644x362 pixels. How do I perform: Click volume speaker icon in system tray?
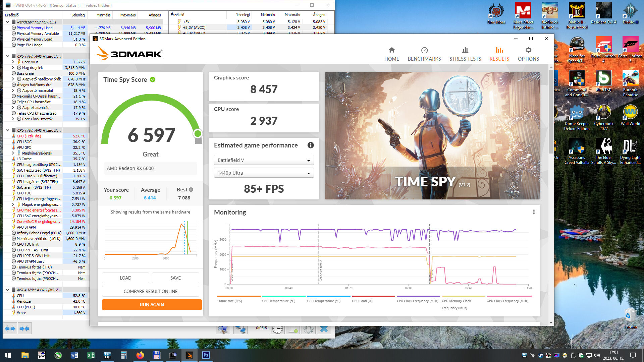[x=597, y=355]
